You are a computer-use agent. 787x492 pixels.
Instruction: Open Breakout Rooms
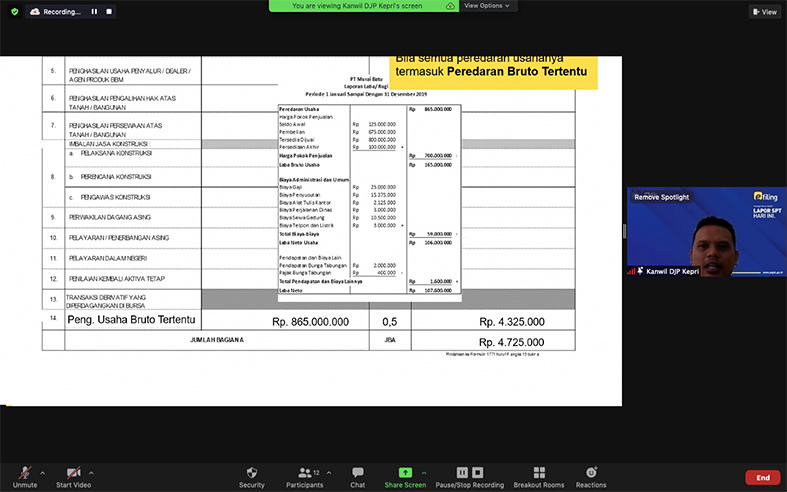pyautogui.click(x=539, y=477)
